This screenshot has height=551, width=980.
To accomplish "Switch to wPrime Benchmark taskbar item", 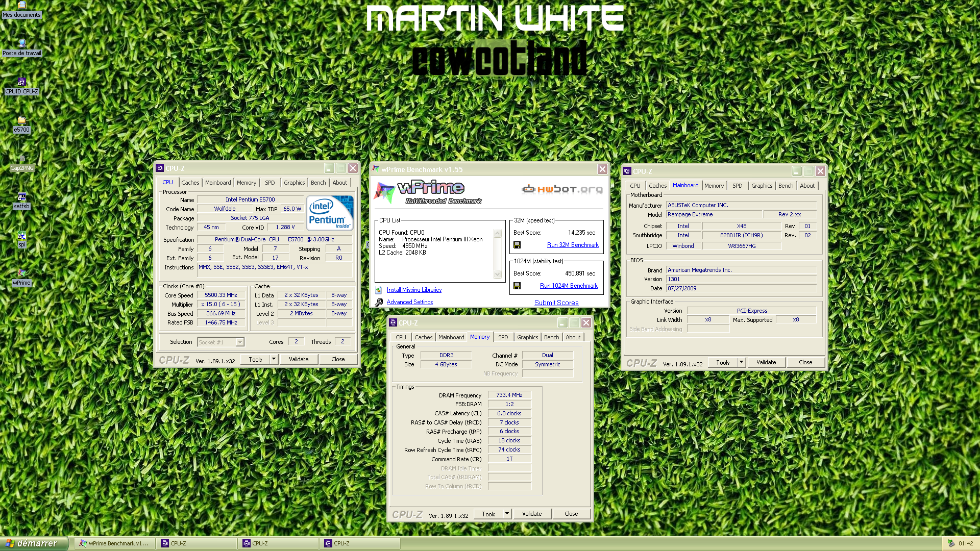I will 114,543.
